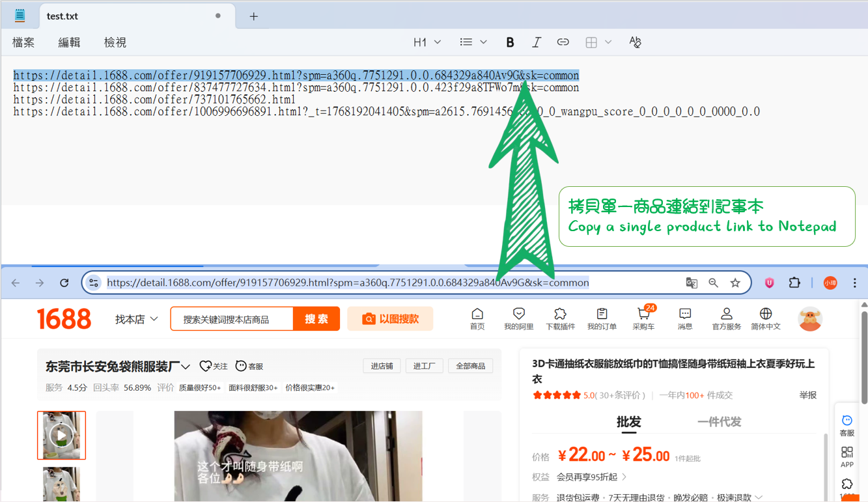Open the H1 heading dropdown
The image size is (868, 502).
click(x=427, y=42)
